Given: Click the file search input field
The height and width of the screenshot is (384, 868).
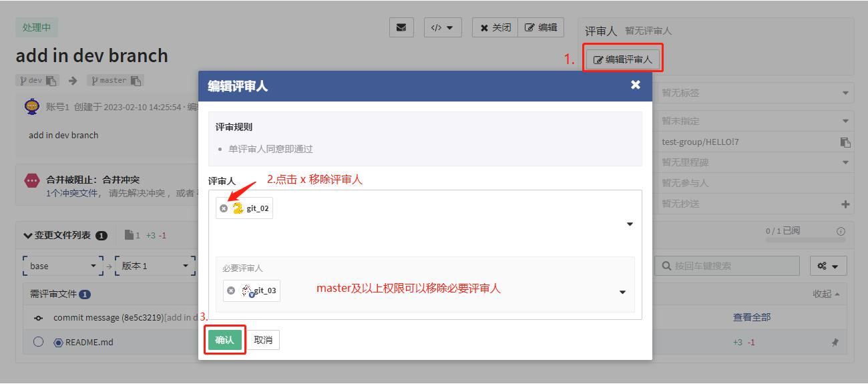Looking at the screenshot, I should 726,266.
